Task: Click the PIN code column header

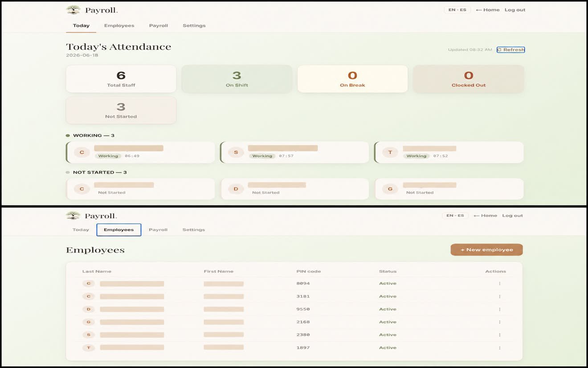Action: coord(308,271)
